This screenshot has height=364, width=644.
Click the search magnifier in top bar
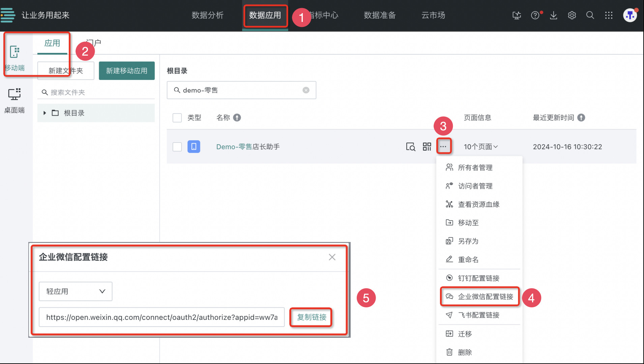[590, 15]
